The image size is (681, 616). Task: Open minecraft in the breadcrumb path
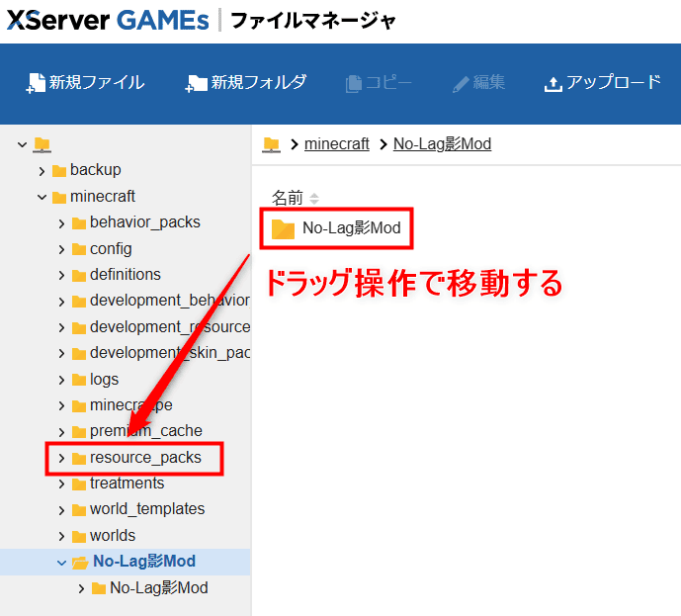pyautogui.click(x=336, y=144)
